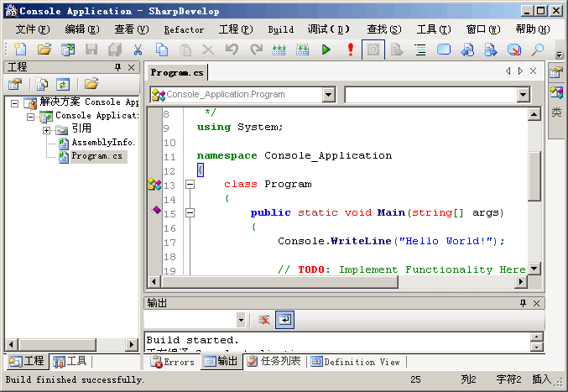Close the Program.cs document with its X button
568x392 pixels.
pos(534,71)
